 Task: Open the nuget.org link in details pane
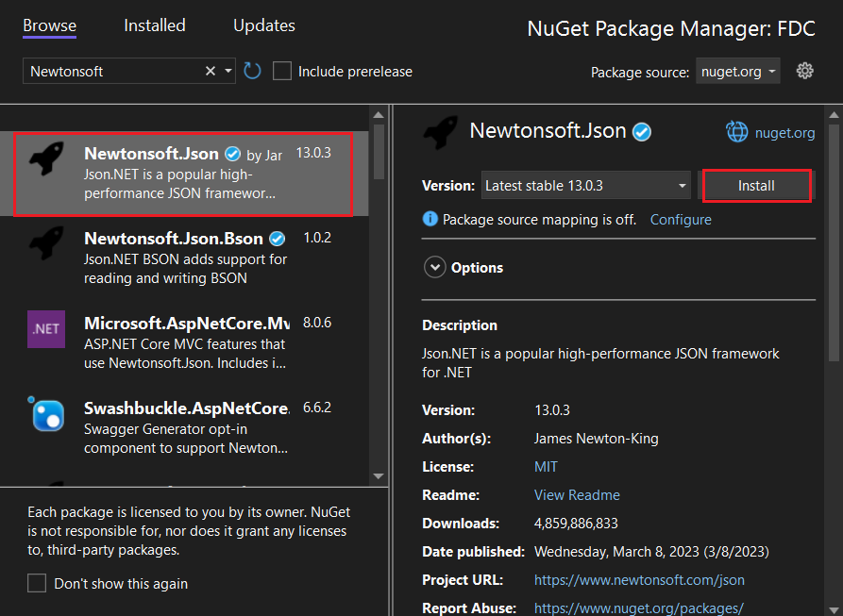(784, 133)
